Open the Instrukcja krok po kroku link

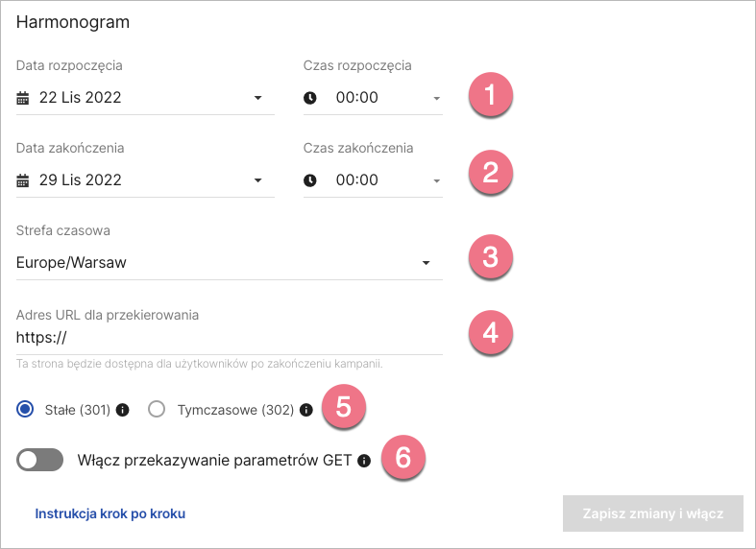click(x=110, y=513)
